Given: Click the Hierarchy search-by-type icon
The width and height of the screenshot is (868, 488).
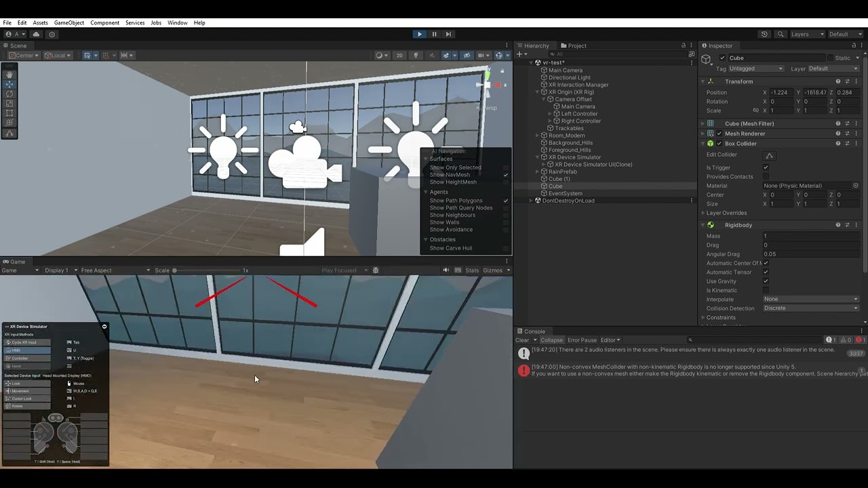Looking at the screenshot, I should [x=691, y=54].
